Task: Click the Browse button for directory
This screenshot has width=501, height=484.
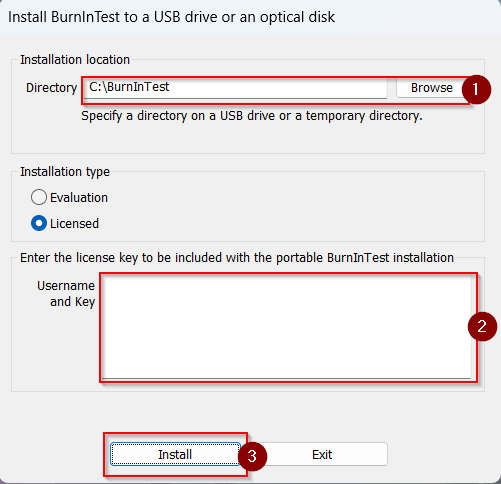Action: pos(431,88)
